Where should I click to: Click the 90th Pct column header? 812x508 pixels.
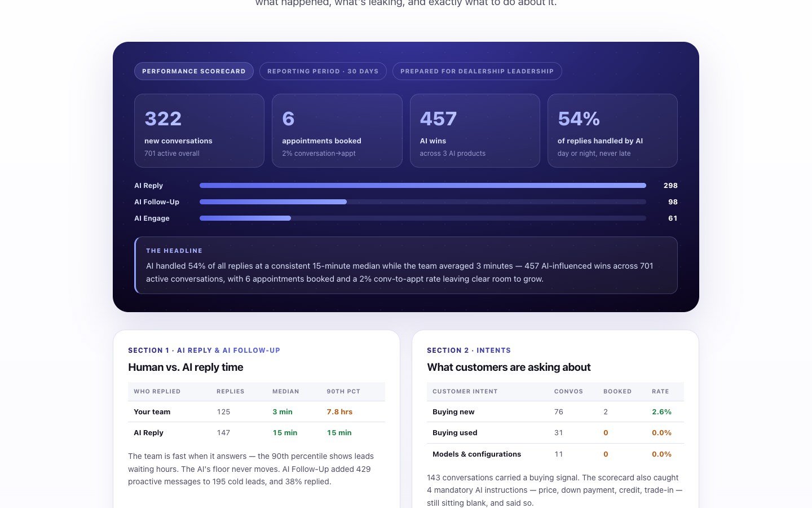click(x=343, y=391)
